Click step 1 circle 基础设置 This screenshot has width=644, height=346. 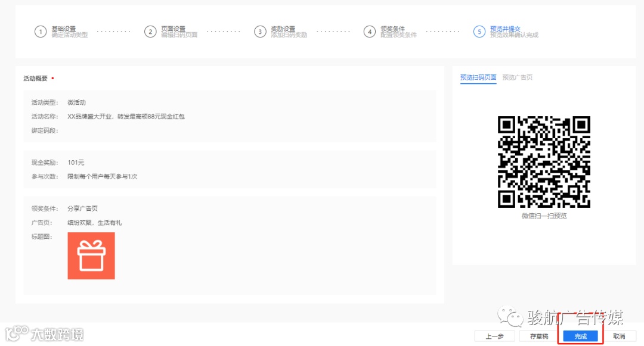(41, 32)
